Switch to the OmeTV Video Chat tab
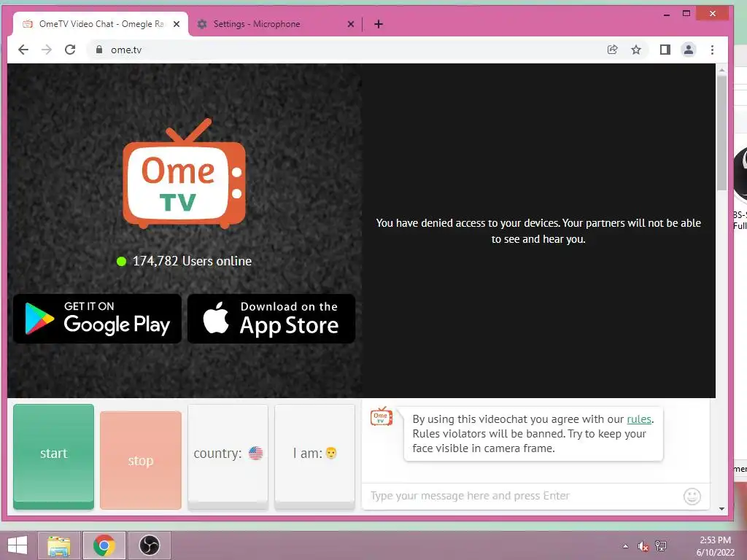747x560 pixels. click(x=100, y=24)
